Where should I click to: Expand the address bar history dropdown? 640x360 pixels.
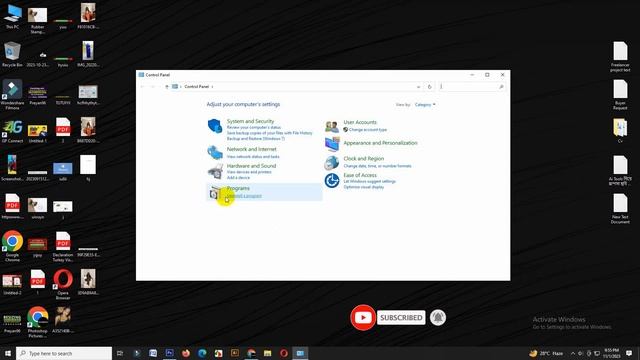pyautogui.click(x=418, y=87)
